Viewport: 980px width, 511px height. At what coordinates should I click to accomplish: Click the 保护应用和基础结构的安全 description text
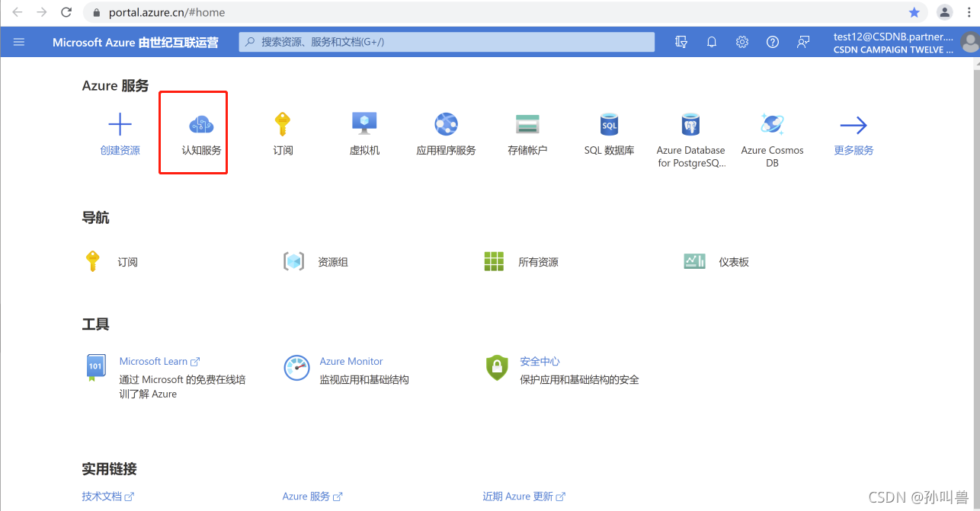pyautogui.click(x=579, y=379)
